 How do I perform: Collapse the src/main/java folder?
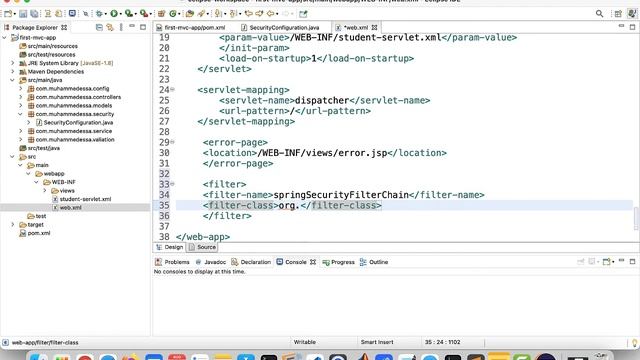[13, 80]
